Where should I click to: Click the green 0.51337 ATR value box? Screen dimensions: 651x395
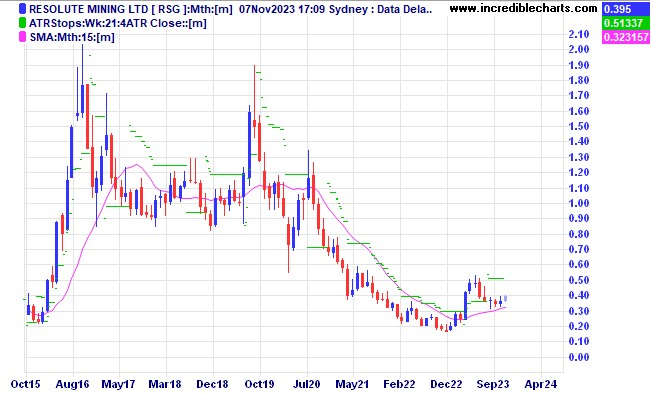(x=626, y=23)
